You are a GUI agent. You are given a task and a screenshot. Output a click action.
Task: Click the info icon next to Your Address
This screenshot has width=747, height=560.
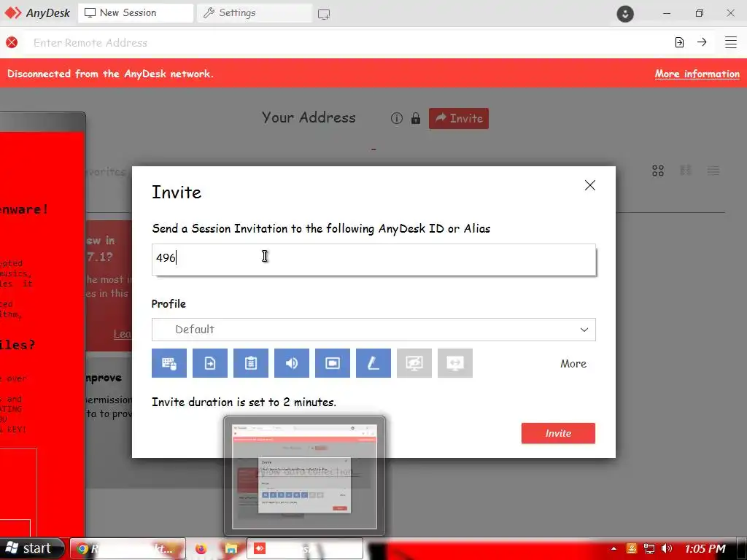396,118
